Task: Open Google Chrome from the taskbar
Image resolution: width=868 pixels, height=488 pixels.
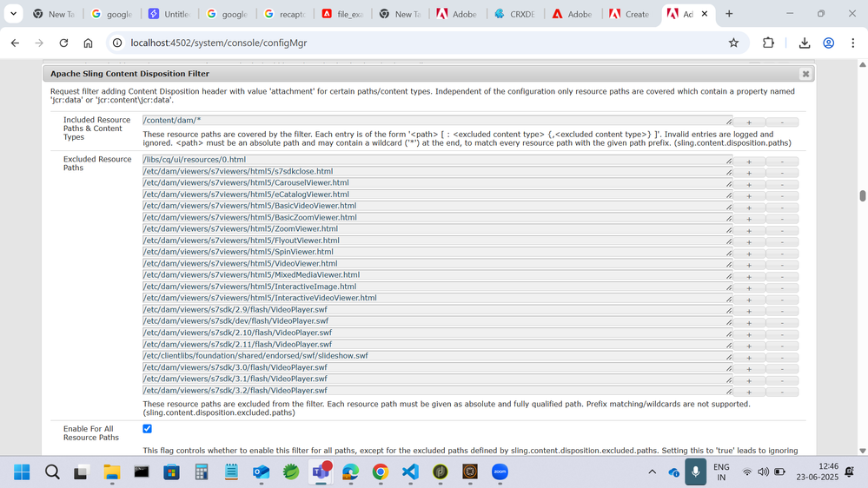Action: click(x=381, y=472)
